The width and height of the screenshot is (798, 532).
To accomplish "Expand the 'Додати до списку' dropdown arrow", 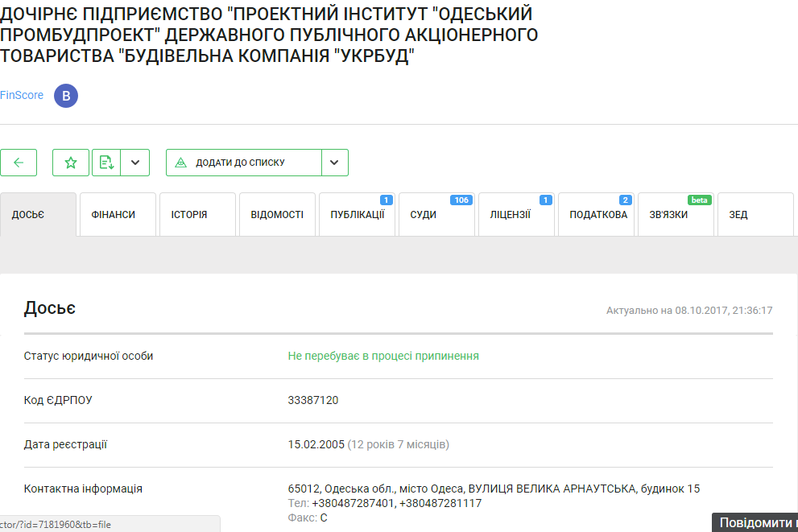I will [x=334, y=163].
